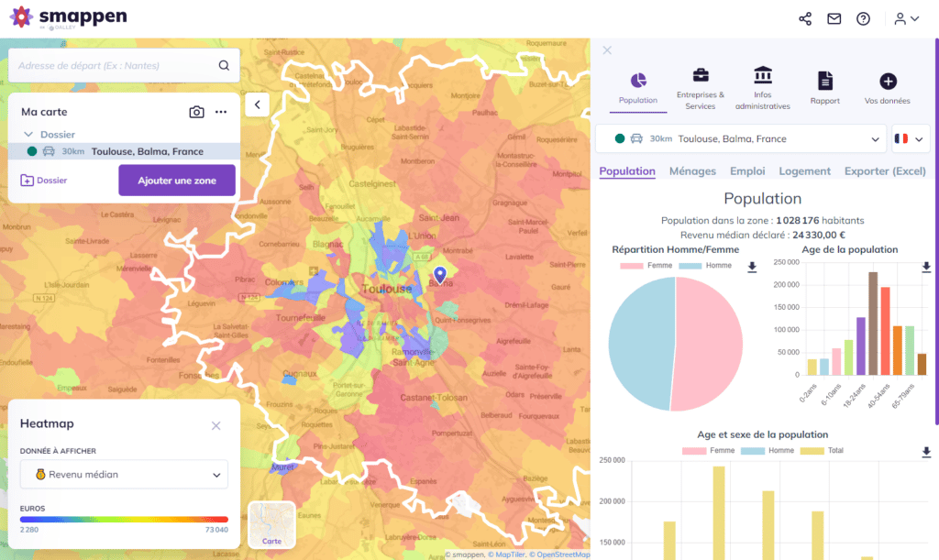Add a new Dossier folder
The height and width of the screenshot is (560, 939).
click(44, 180)
